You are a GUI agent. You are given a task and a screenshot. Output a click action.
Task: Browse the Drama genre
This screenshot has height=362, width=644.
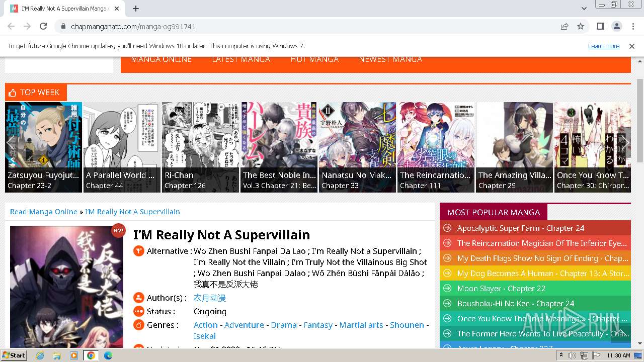pos(284,325)
